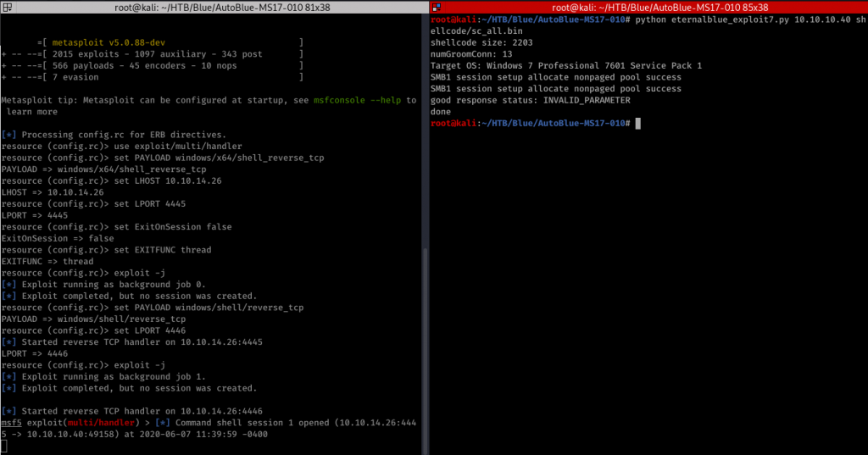Click 'Exploit running as background job 0.'
Viewport: 868px width, 455px height.
point(103,285)
